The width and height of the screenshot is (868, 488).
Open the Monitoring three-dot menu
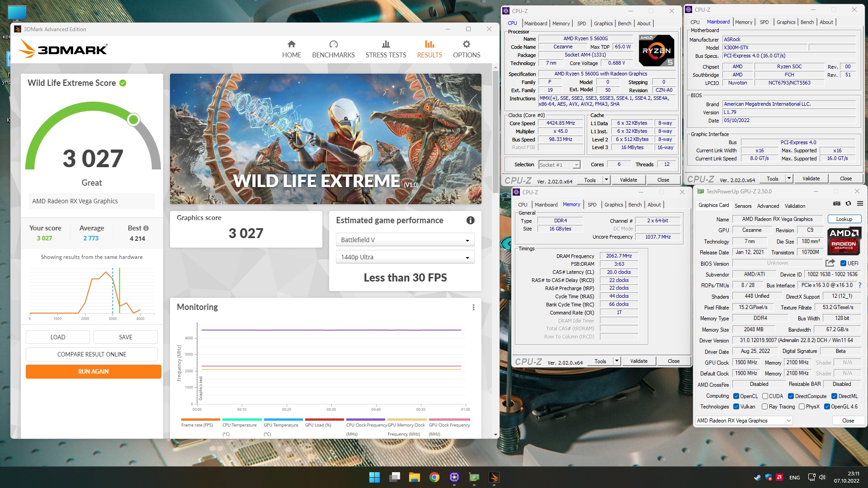pyautogui.click(x=473, y=307)
